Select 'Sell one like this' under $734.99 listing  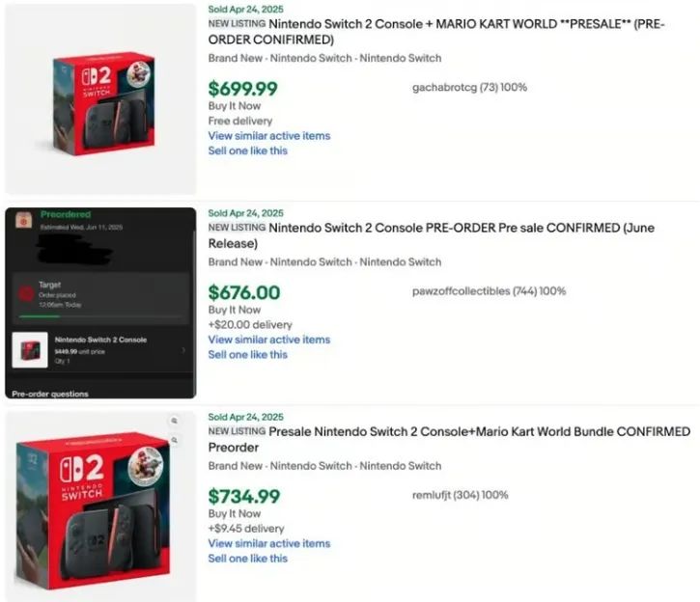(x=248, y=558)
